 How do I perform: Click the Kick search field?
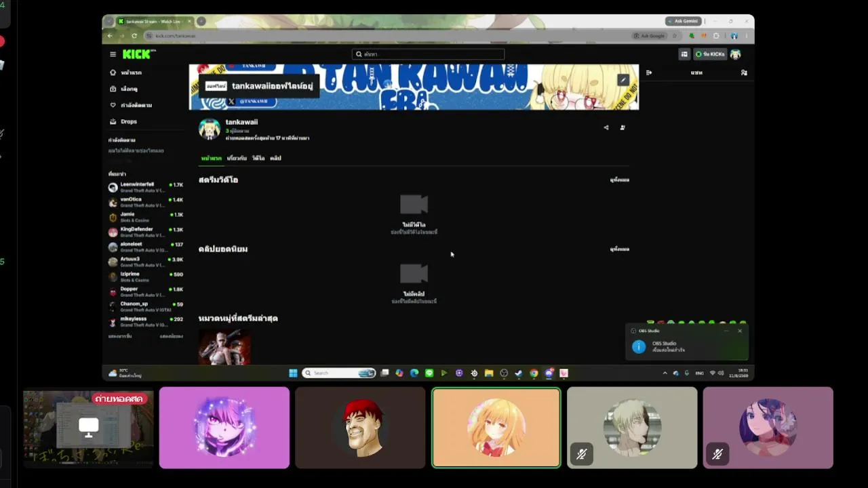click(x=428, y=54)
